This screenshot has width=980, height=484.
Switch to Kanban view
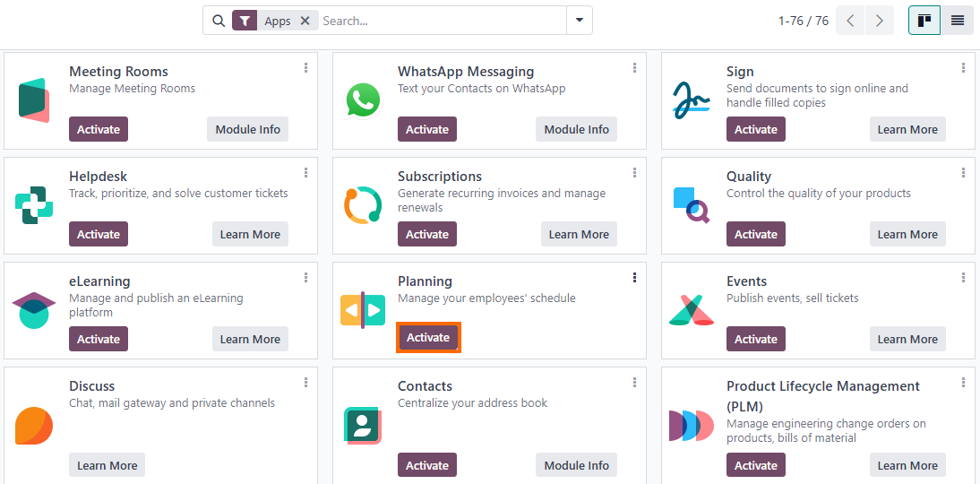pos(924,21)
